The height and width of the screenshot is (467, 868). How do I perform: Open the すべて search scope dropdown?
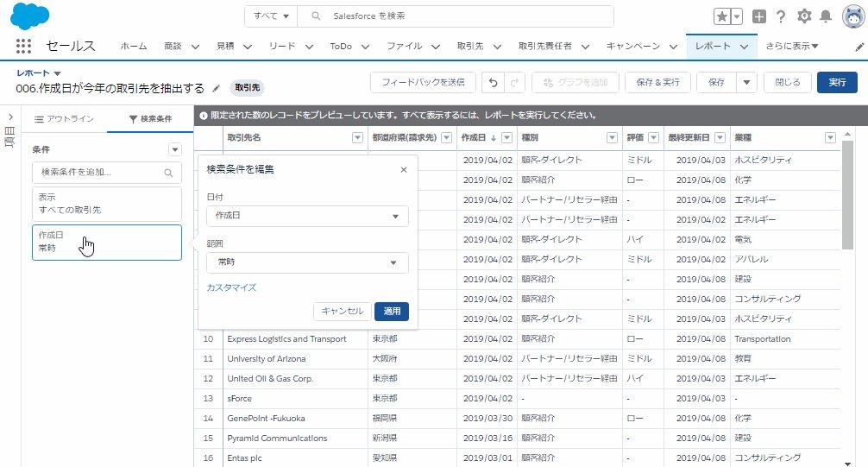coord(271,16)
